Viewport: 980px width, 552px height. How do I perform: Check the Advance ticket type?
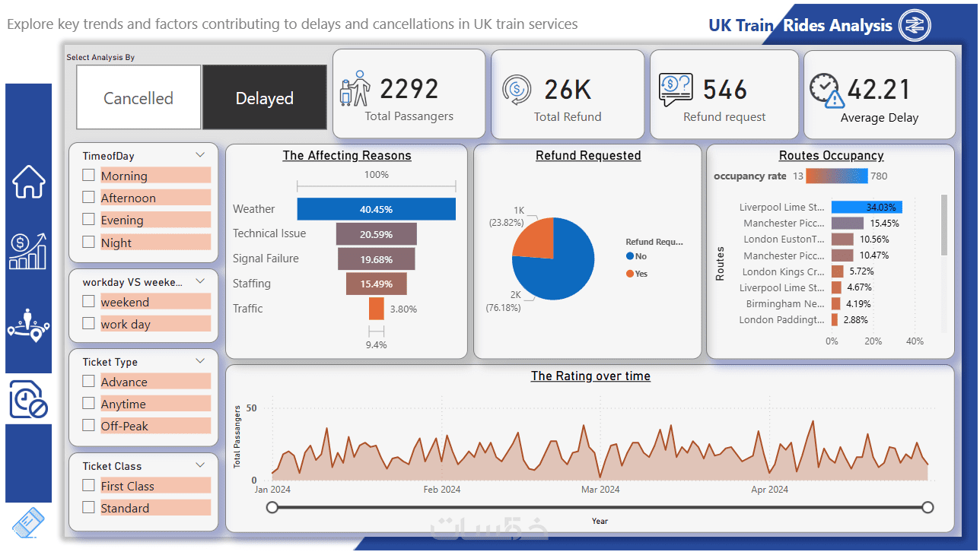[89, 381]
